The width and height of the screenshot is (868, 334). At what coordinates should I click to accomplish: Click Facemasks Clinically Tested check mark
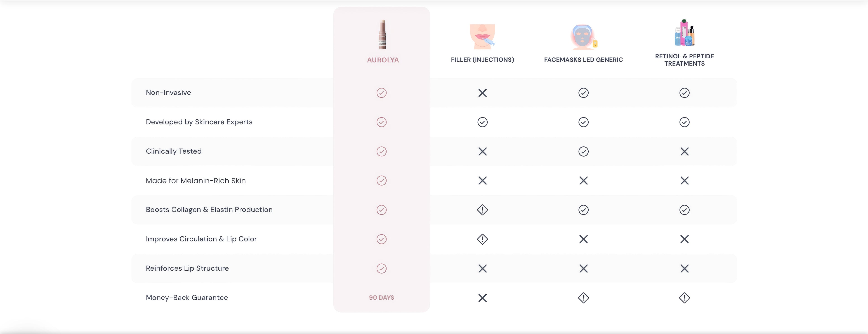pos(583,151)
